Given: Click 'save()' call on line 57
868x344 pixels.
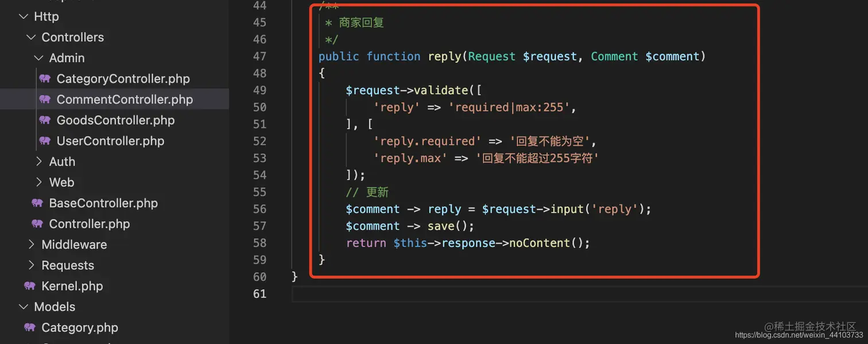Looking at the screenshot, I should pyautogui.click(x=448, y=226).
